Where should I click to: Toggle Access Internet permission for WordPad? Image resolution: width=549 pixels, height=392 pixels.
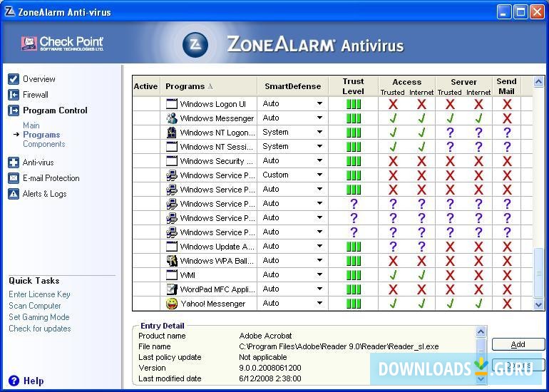(421, 289)
